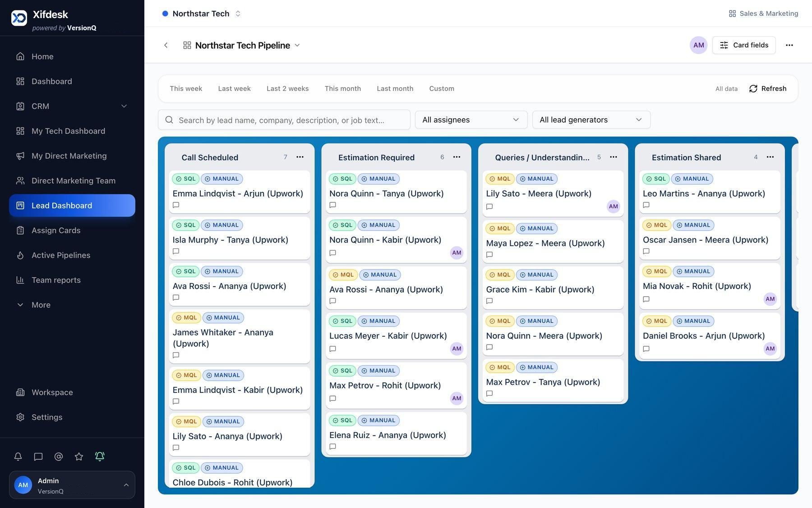Open comments on Leo Martins - Ananya card
Viewport: 812px width, 508px height.
pos(646,205)
